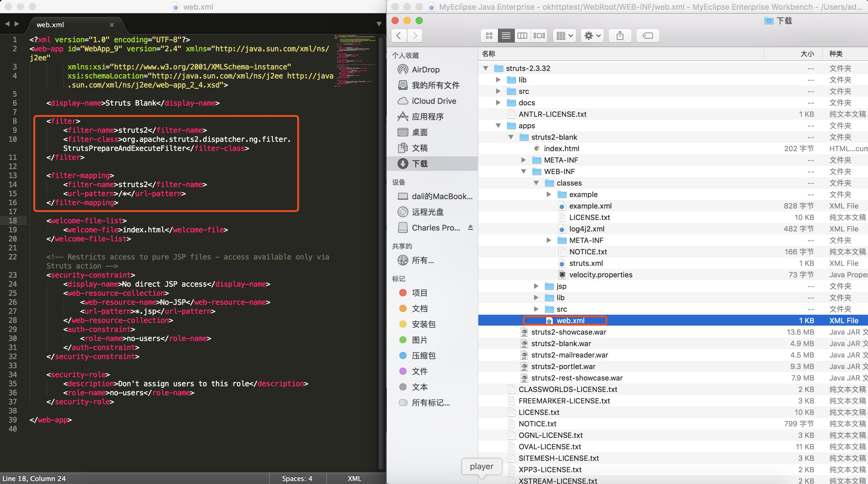Click the Sublime minimap code overview
This screenshot has width=868, height=484.
(355, 61)
